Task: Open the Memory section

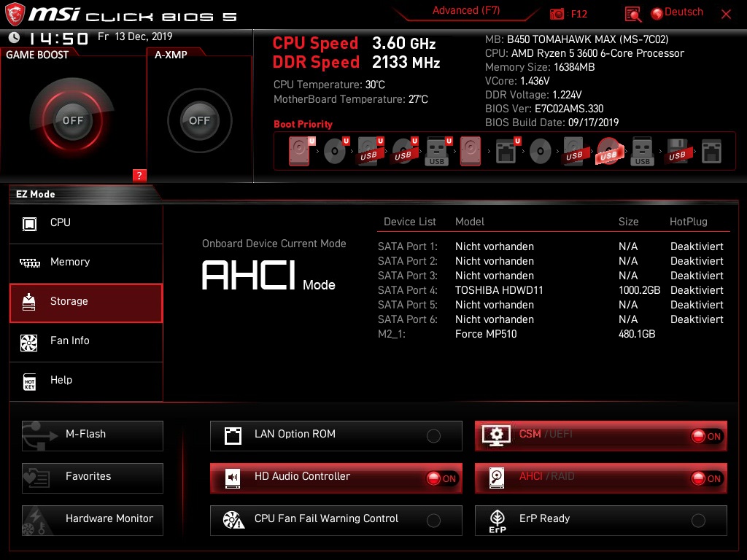Action: pyautogui.click(x=86, y=262)
